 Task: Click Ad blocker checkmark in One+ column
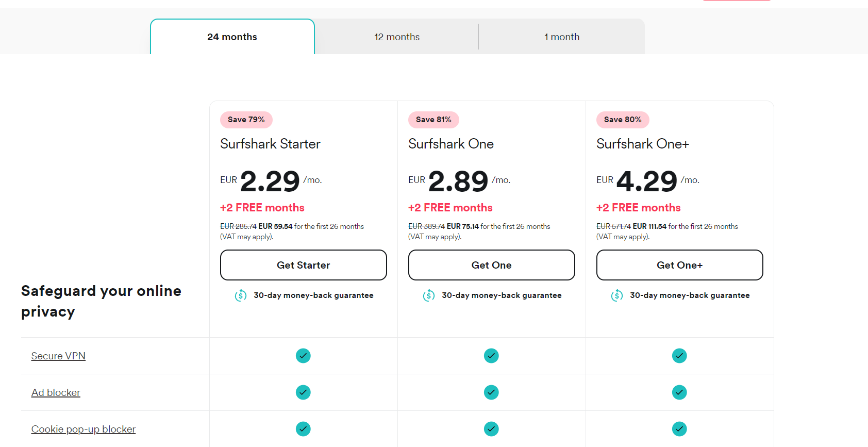[x=679, y=392]
